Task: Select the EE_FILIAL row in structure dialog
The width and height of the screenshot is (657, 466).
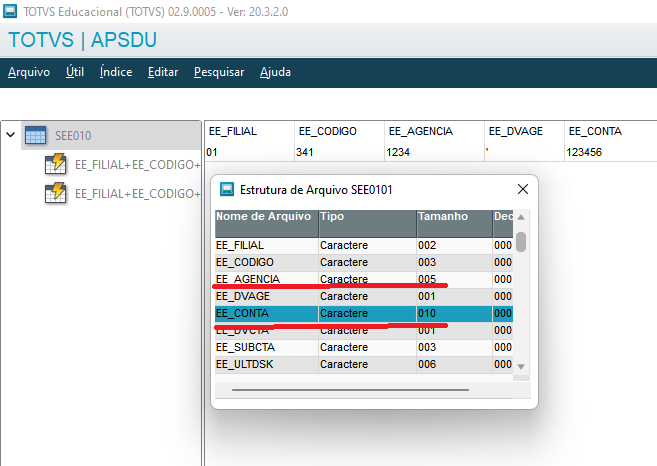Action: pos(364,245)
